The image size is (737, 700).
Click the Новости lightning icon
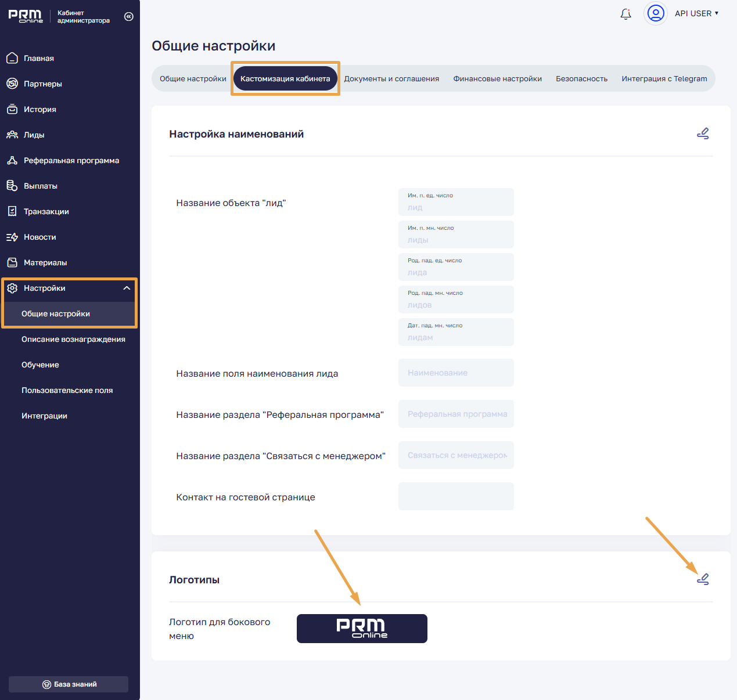pyautogui.click(x=12, y=237)
